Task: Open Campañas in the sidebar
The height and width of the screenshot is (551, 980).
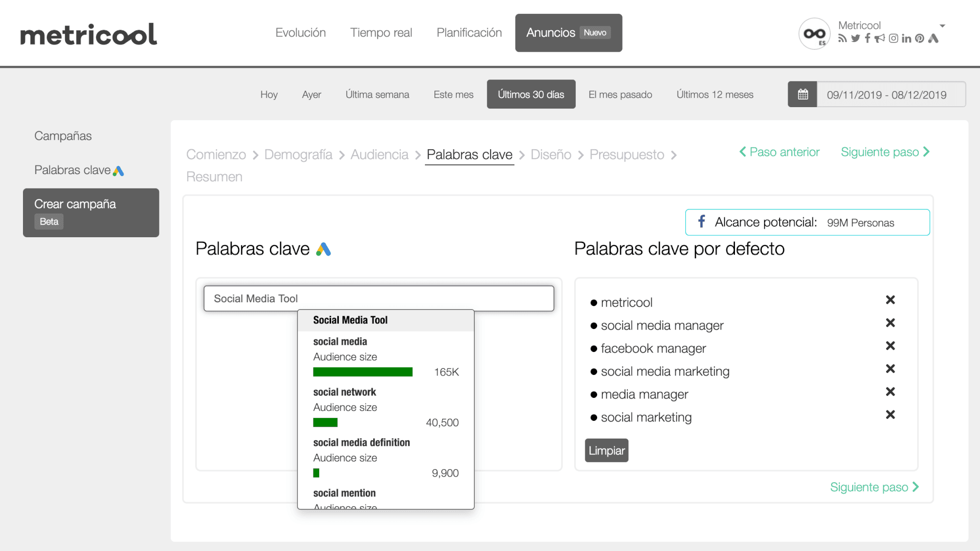Action: point(63,136)
